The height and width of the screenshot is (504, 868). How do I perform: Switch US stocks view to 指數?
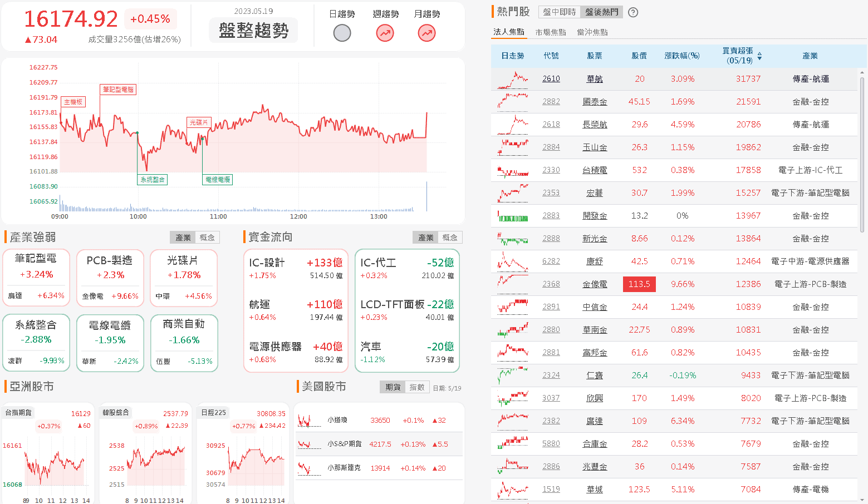coord(417,387)
